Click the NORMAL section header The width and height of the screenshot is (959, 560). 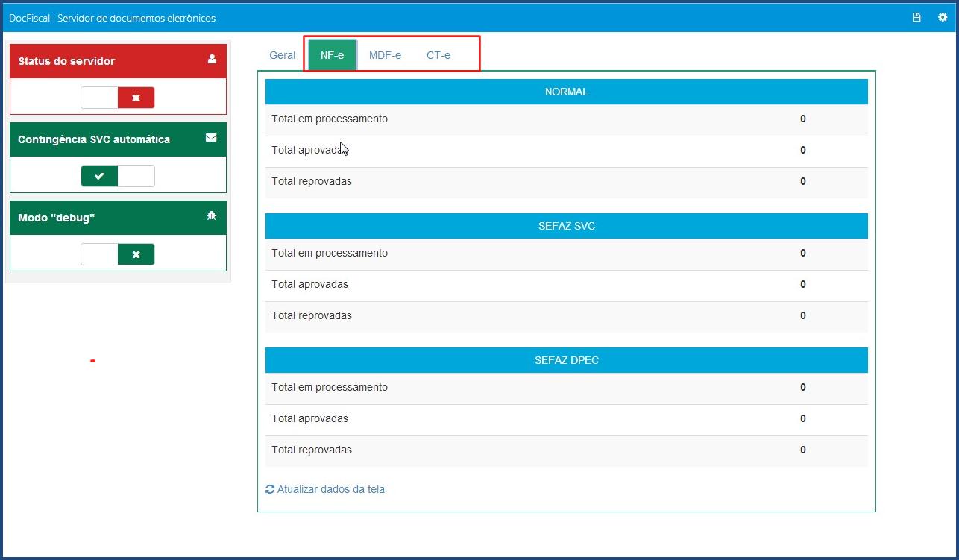click(567, 92)
